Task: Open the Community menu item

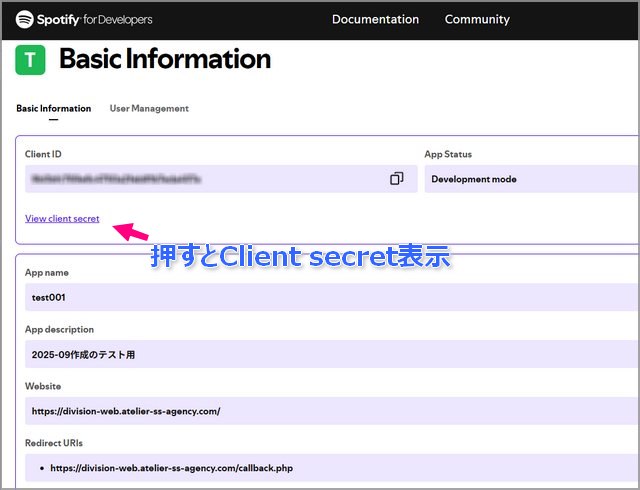Action: (x=477, y=19)
